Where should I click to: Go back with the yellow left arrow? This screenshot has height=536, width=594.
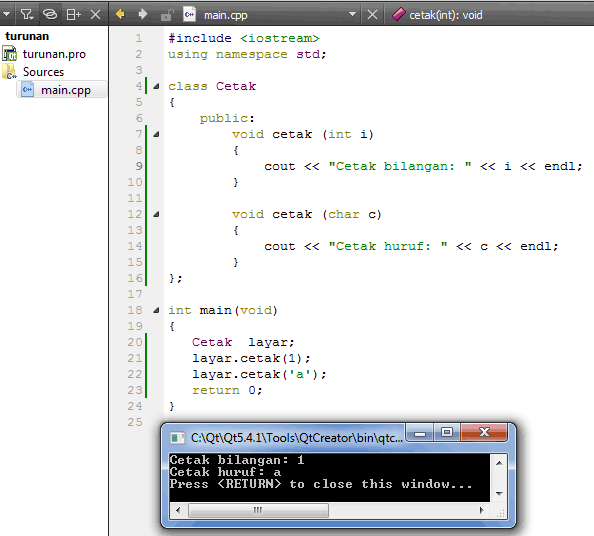[x=120, y=14]
